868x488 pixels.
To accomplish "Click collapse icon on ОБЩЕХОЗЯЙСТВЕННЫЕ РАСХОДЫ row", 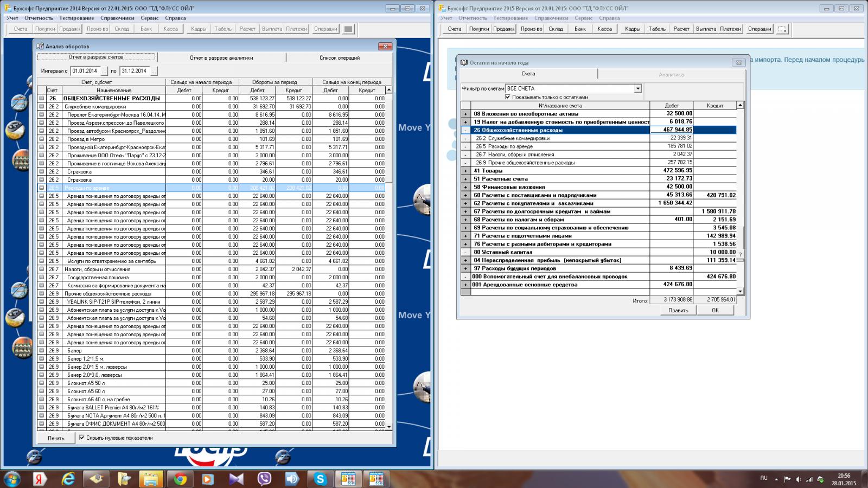I will tap(41, 99).
